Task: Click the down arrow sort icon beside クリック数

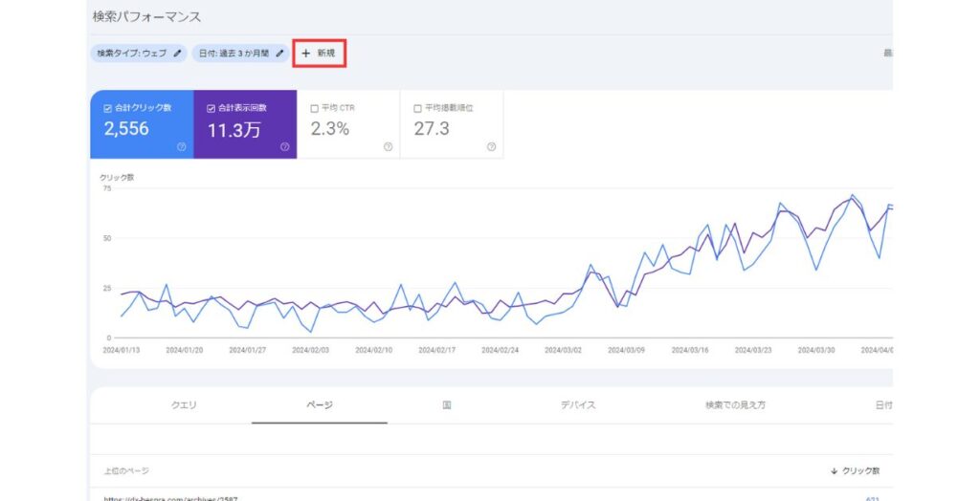Action: pos(834,471)
